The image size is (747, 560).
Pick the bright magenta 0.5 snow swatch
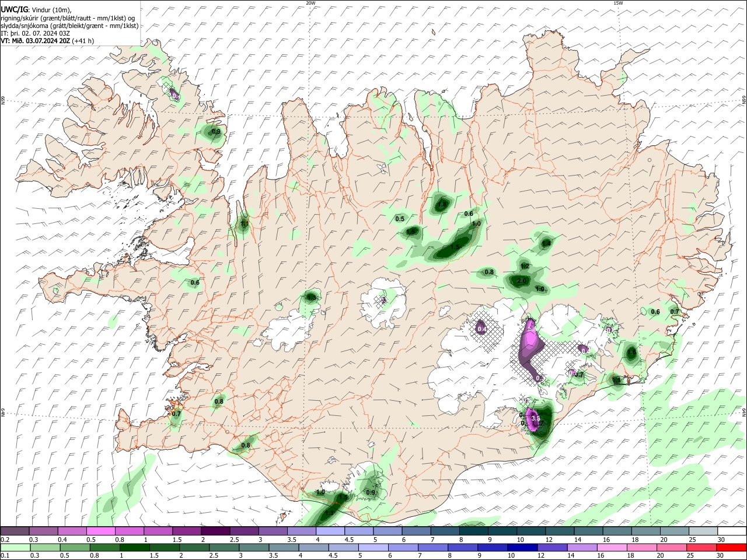[101, 531]
